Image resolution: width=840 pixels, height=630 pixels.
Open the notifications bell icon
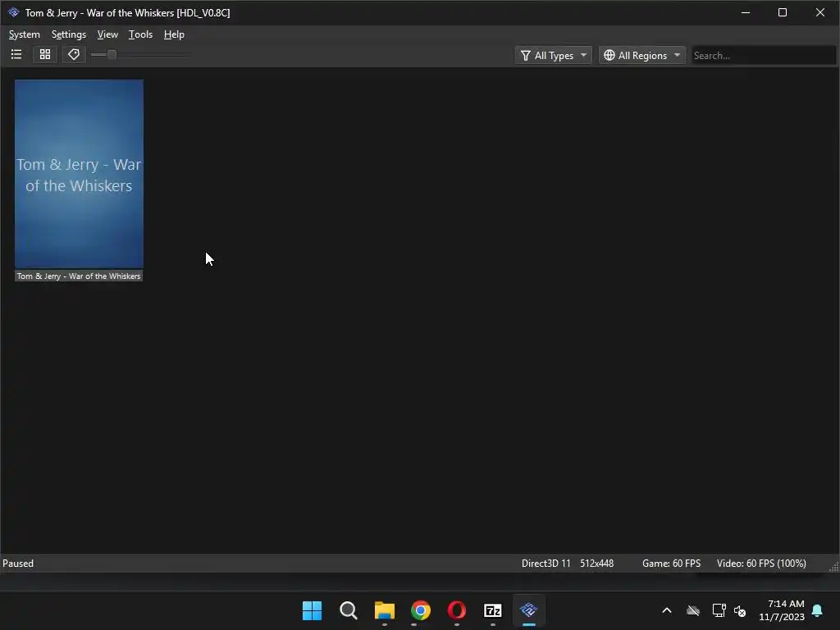[818, 610]
